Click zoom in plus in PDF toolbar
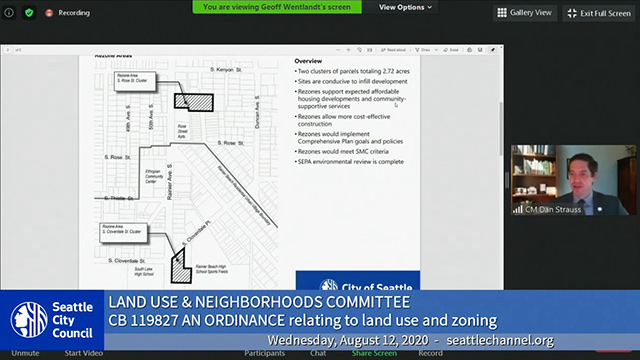640x360 pixels. [x=348, y=50]
